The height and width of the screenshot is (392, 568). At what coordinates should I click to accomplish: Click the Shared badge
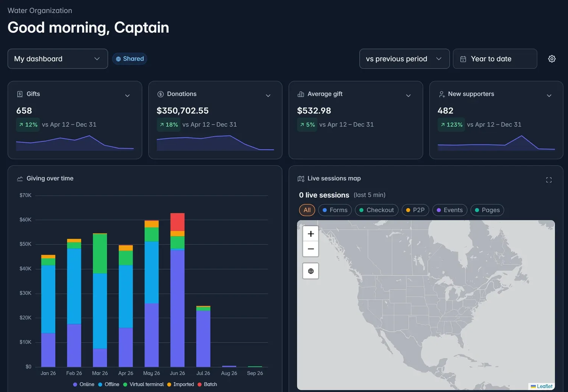(130, 59)
